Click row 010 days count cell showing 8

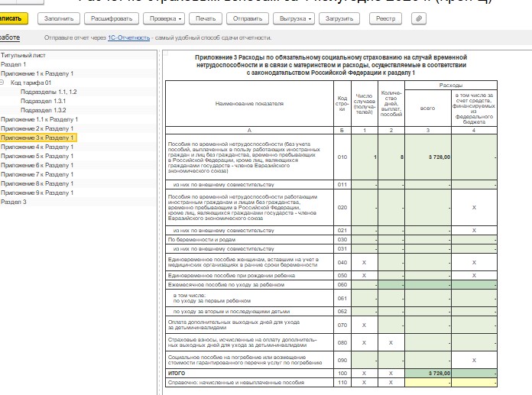pyautogui.click(x=391, y=157)
